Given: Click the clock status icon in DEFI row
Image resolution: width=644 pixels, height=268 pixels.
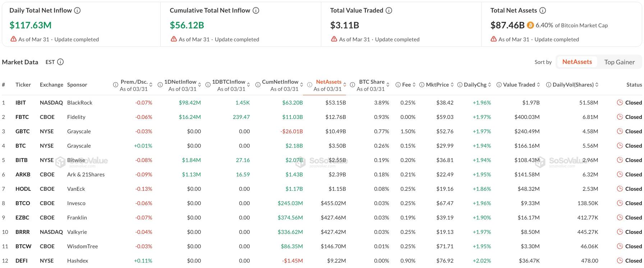Looking at the screenshot, I should tap(620, 260).
